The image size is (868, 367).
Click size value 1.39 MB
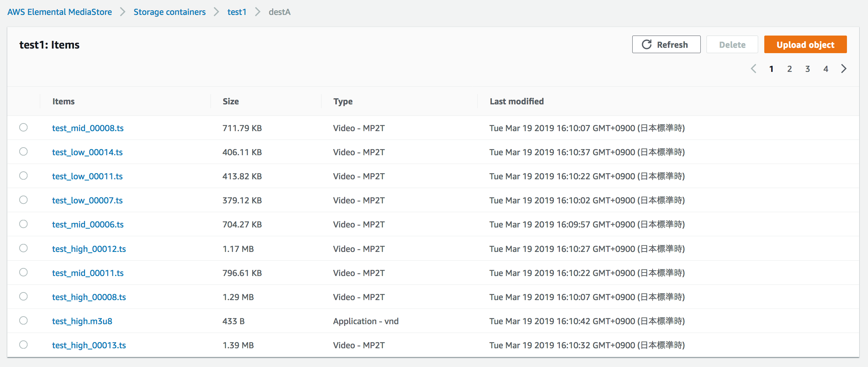[x=238, y=345]
